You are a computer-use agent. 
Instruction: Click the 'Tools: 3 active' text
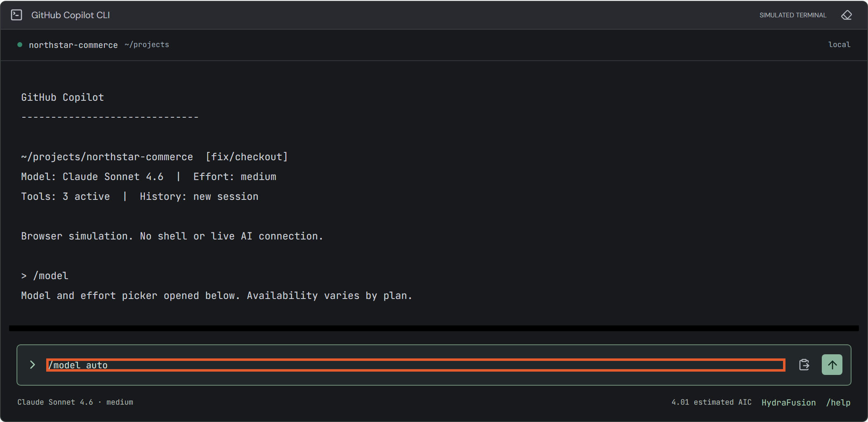[x=66, y=197]
